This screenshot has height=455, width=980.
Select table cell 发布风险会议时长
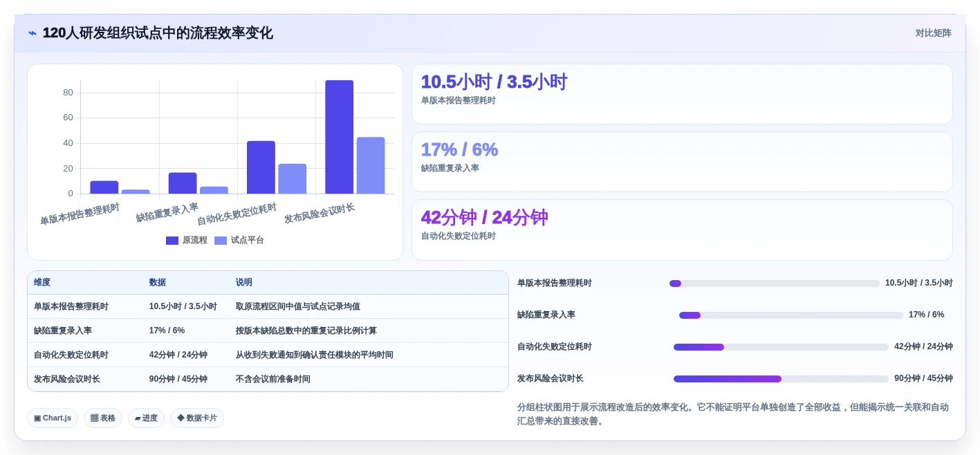(x=67, y=379)
